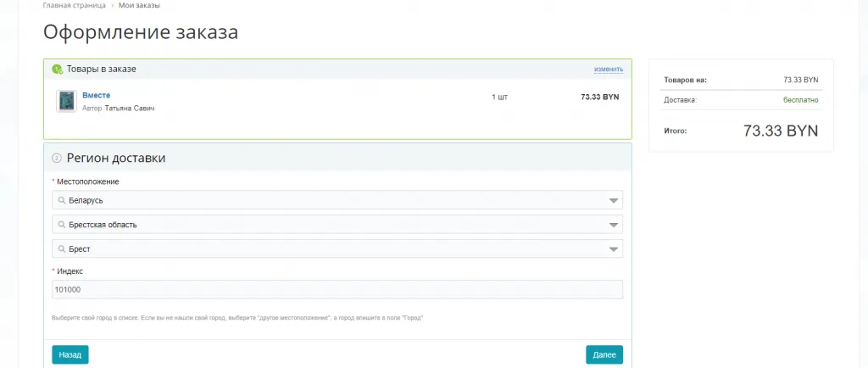Go to Мои заказы breadcrumb
This screenshot has width=868, height=368.
click(140, 6)
